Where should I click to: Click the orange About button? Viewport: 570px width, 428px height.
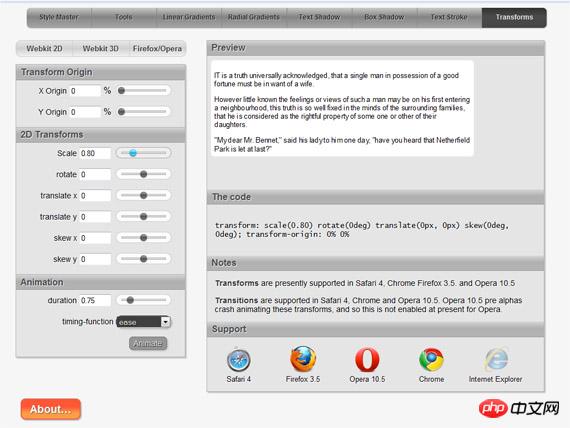pyautogui.click(x=51, y=409)
